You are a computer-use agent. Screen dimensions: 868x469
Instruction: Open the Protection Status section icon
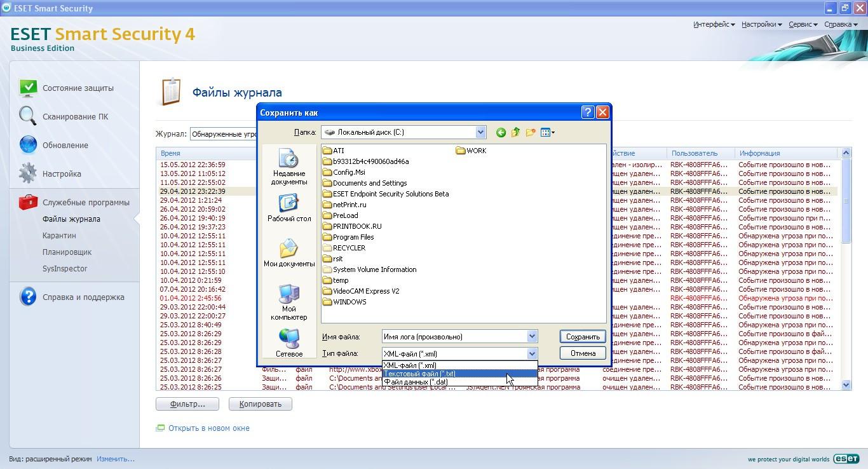(28, 88)
